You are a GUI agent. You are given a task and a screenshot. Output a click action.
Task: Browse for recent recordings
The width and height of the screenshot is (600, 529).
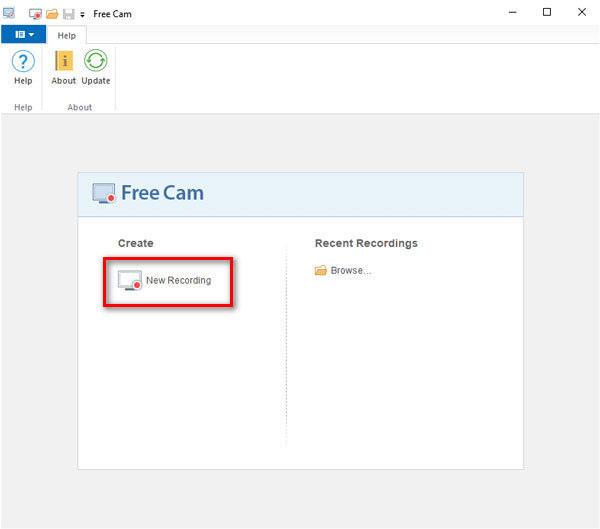[343, 270]
